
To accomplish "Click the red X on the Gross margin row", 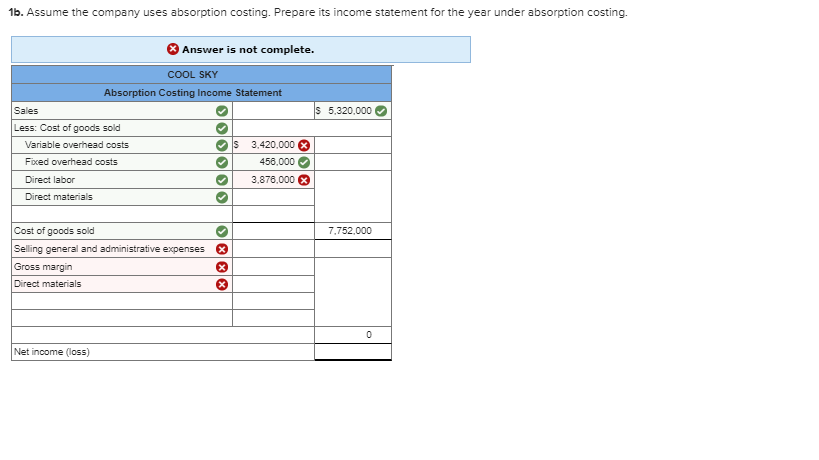I will tap(222, 267).
